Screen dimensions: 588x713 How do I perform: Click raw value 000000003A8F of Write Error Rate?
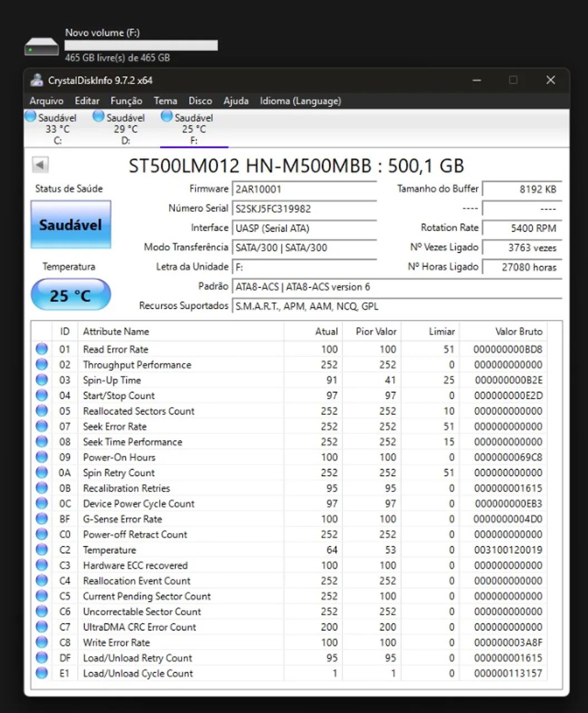(x=508, y=642)
